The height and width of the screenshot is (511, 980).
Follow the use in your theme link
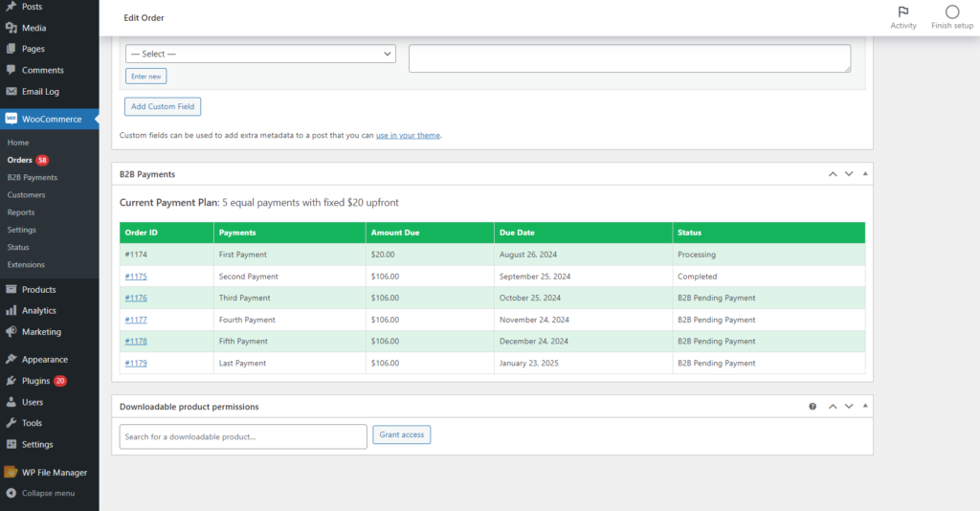pyautogui.click(x=408, y=136)
